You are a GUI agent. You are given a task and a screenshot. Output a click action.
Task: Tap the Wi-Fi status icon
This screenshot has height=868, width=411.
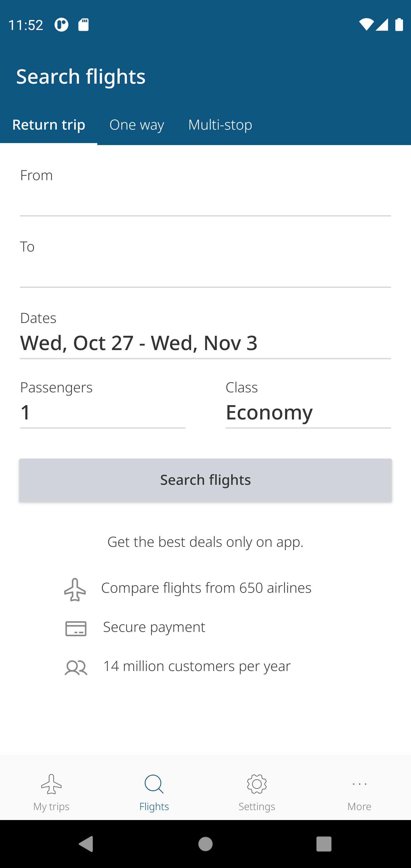pos(366,24)
